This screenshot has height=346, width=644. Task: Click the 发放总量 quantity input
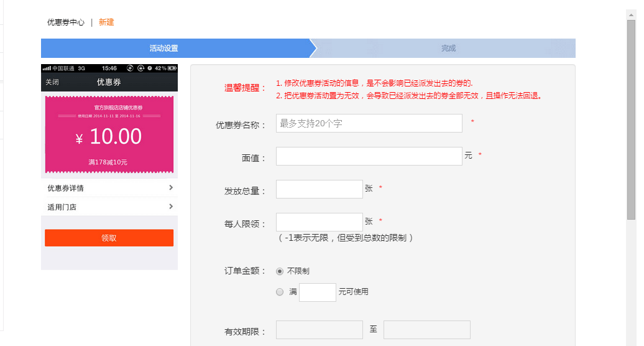(x=319, y=189)
